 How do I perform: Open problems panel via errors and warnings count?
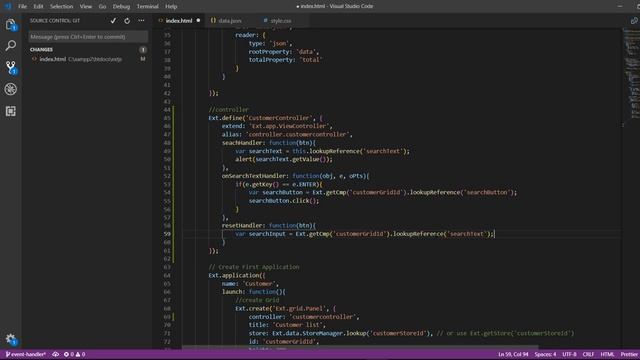coord(74,354)
